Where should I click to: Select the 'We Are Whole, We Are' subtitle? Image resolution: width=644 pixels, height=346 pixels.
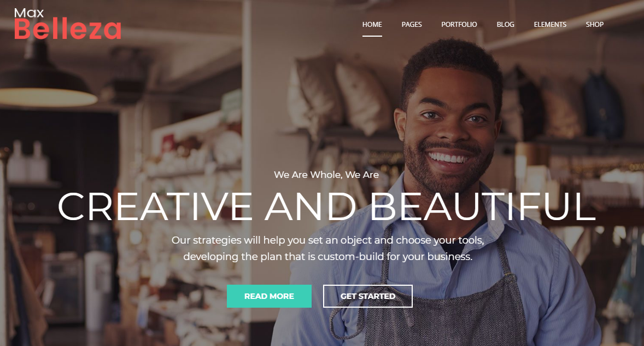click(326, 175)
